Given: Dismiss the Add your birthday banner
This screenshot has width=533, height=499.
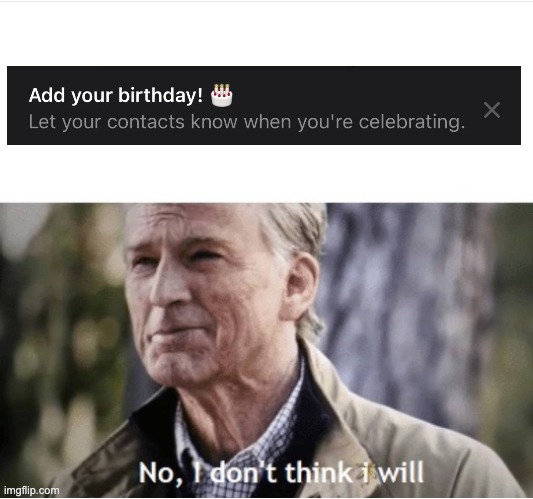Looking at the screenshot, I should pos(492,110).
